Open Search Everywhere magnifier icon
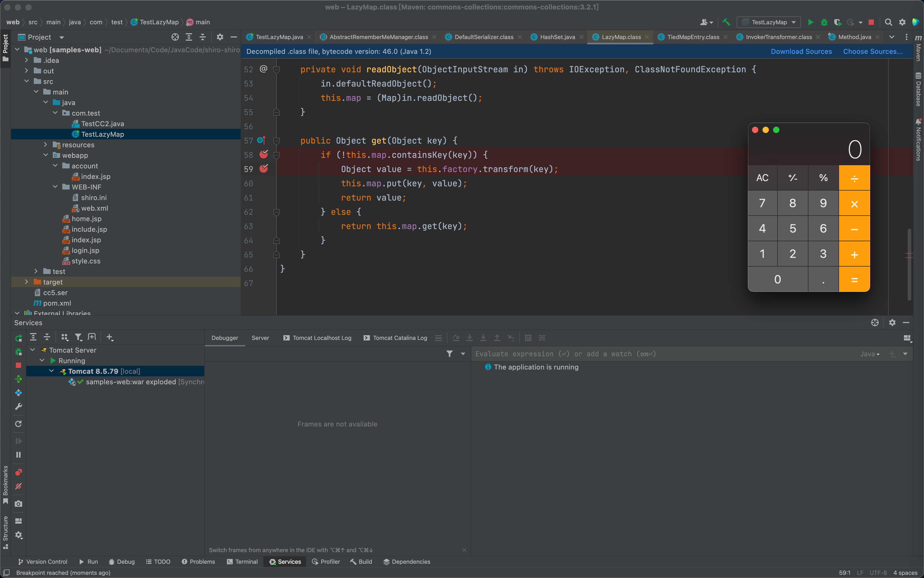This screenshot has width=924, height=578. click(x=888, y=22)
